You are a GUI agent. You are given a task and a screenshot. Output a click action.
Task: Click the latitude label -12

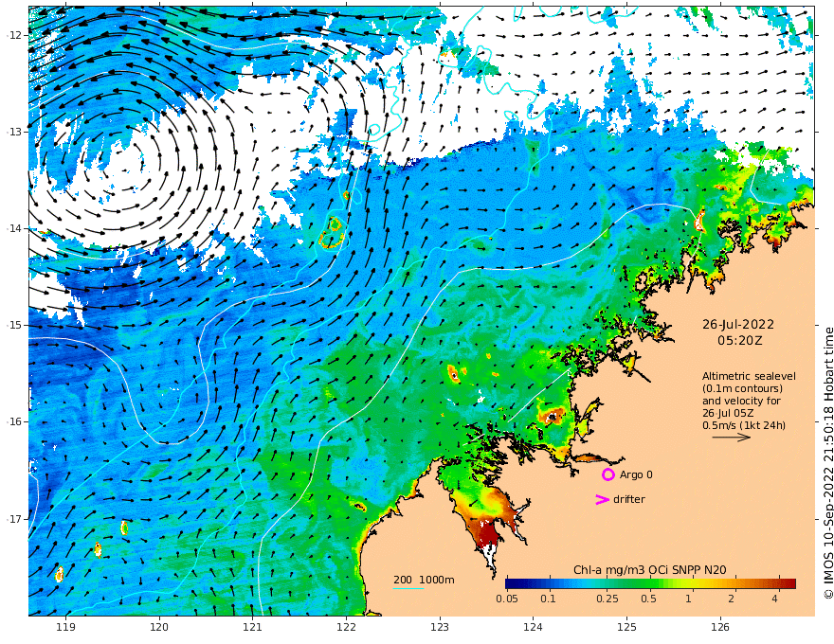tap(15, 35)
